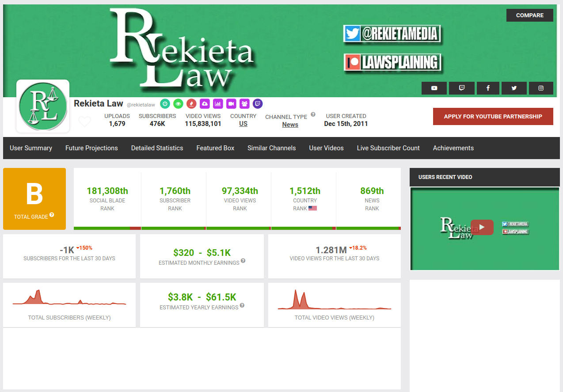The width and height of the screenshot is (563, 392).
Task: Click the purple video camera badge
Action: 231,104
